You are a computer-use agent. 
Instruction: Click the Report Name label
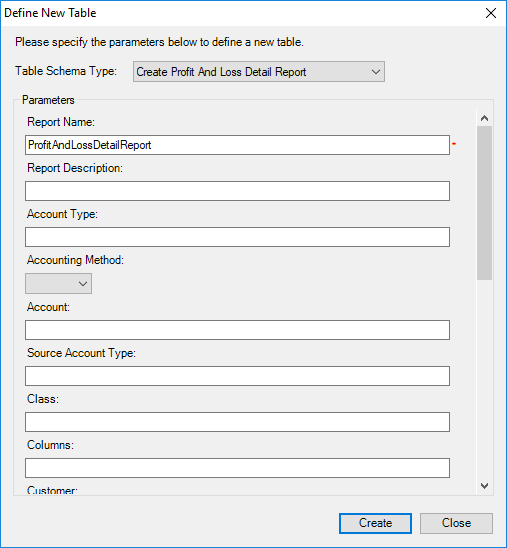pos(61,122)
